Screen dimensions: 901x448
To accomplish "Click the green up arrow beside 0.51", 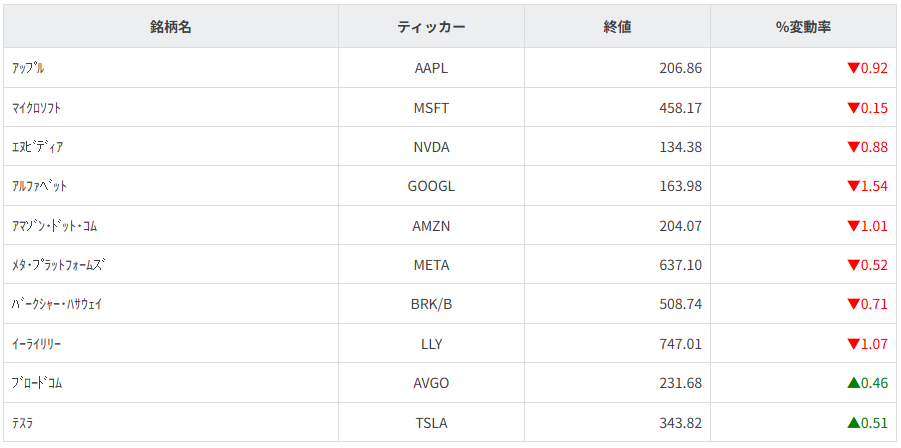I will (853, 423).
